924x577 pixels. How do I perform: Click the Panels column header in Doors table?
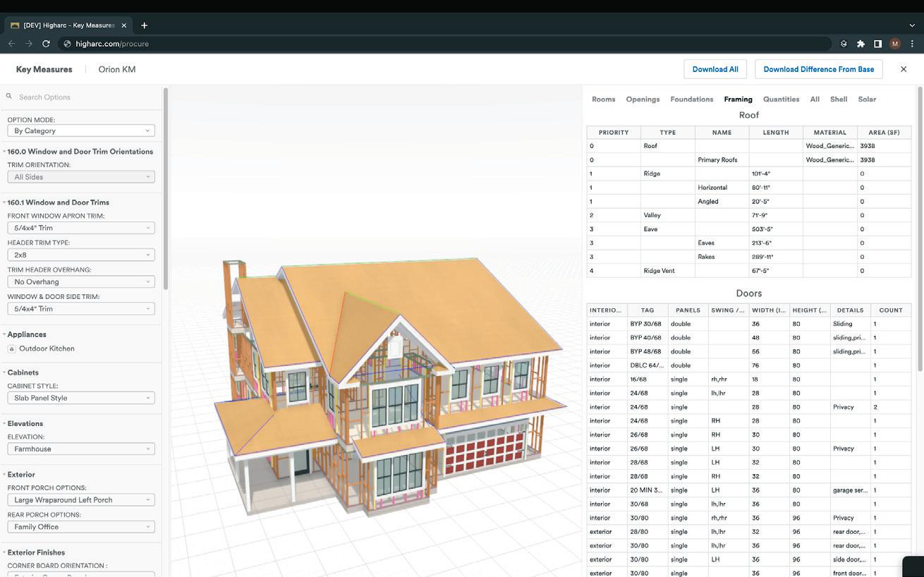pyautogui.click(x=688, y=310)
